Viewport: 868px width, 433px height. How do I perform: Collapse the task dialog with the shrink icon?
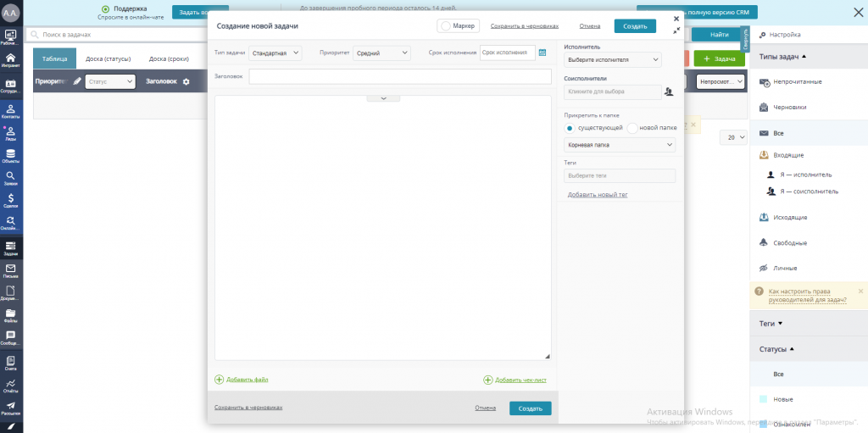(x=676, y=31)
